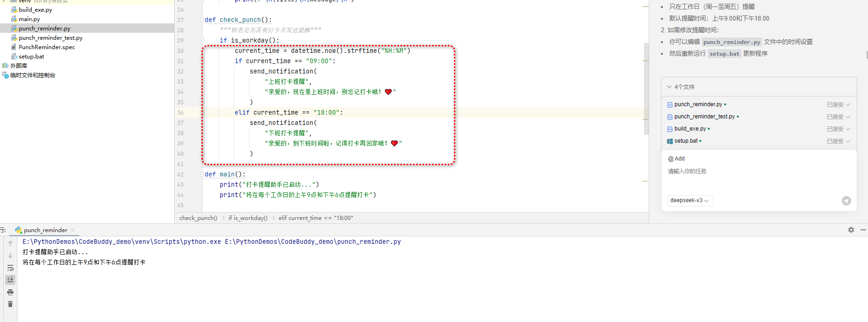Select PunchReminder.spec in the project tree
The width and height of the screenshot is (868, 322).
[47, 47]
